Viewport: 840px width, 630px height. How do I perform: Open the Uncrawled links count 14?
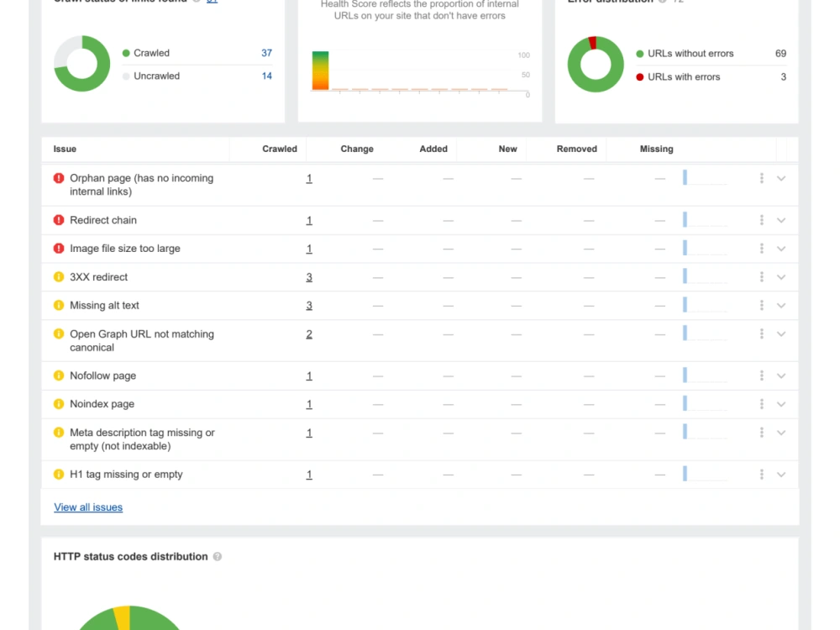(x=266, y=76)
